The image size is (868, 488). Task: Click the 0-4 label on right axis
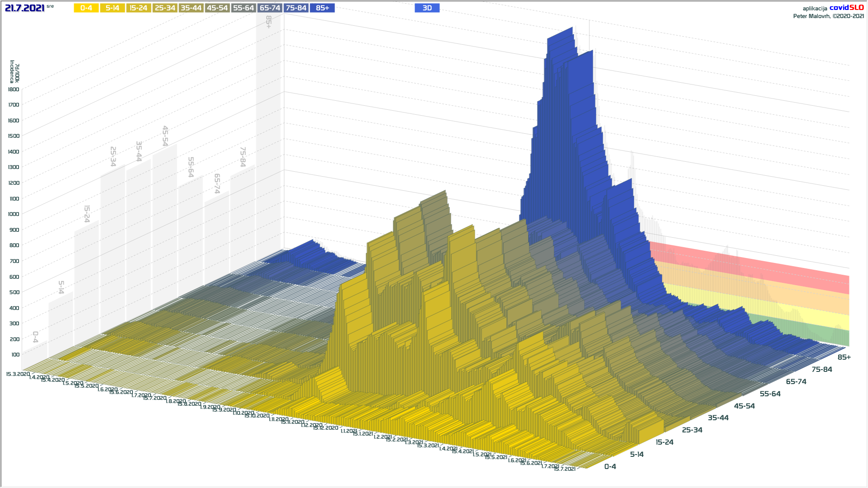[x=610, y=467]
